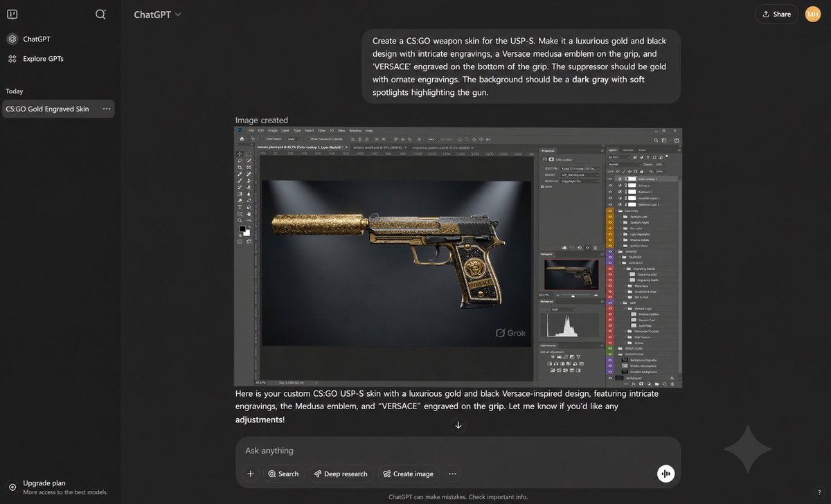Image resolution: width=831 pixels, height=504 pixels.
Task: Click the Photoshop Home icon in options bar
Action: 242,139
